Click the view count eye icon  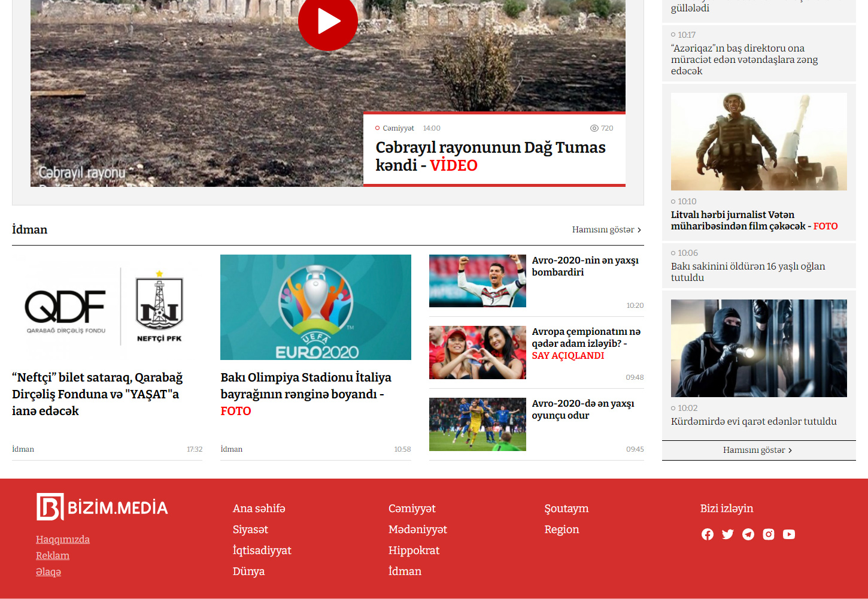(x=594, y=128)
